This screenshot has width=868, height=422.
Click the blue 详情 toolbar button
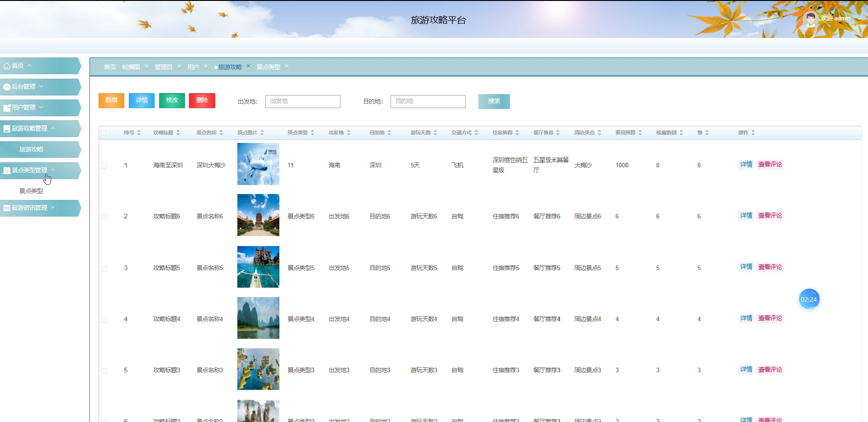coord(142,100)
